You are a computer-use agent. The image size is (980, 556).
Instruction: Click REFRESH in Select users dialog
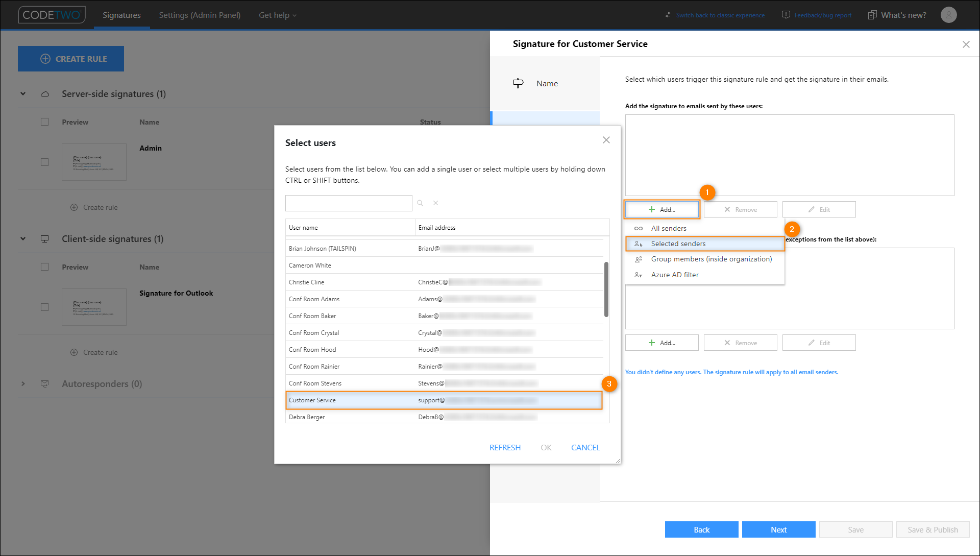[505, 448]
